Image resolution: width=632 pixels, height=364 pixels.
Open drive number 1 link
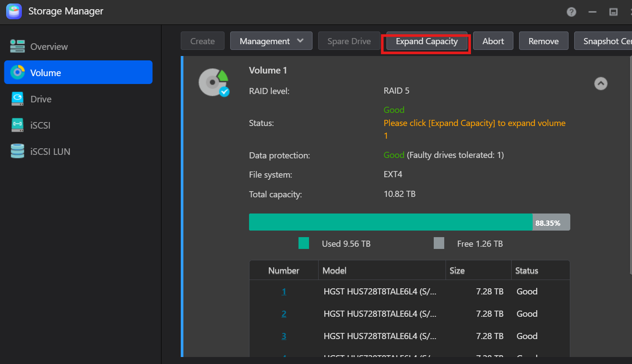(x=284, y=291)
